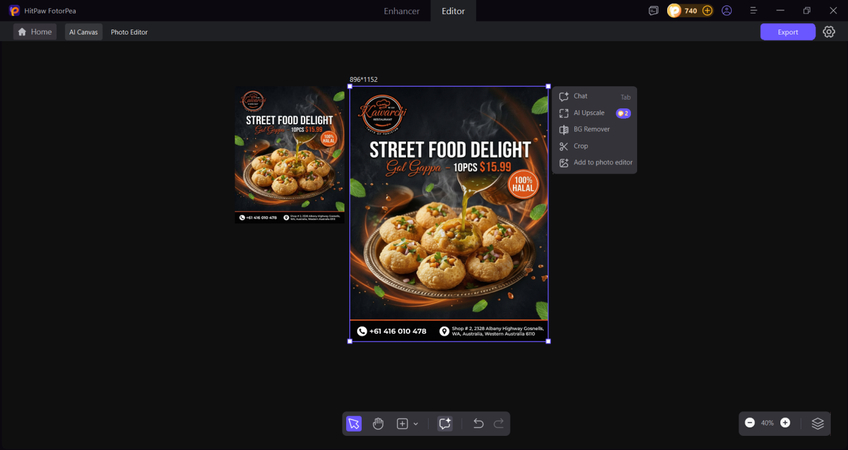Viewport: 848px width, 450px height.
Task: Open Chat from the context menu
Action: coord(594,96)
